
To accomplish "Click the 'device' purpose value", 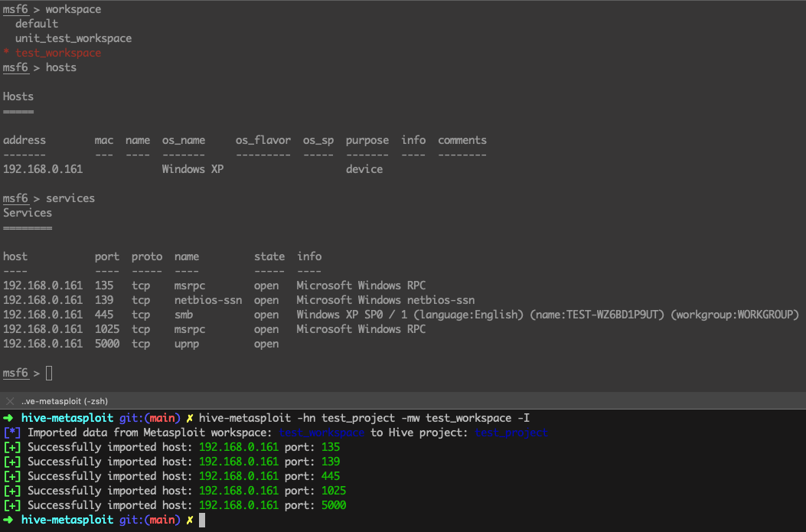I will (x=364, y=169).
